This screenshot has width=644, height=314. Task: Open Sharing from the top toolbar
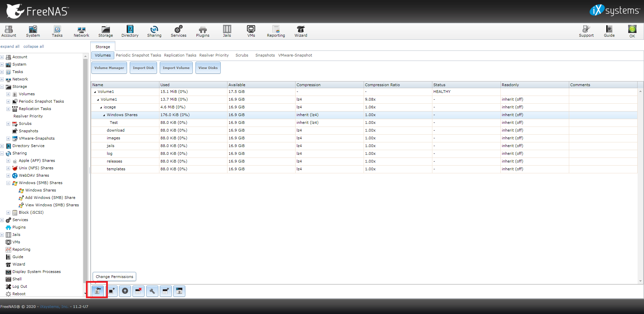[x=154, y=31]
